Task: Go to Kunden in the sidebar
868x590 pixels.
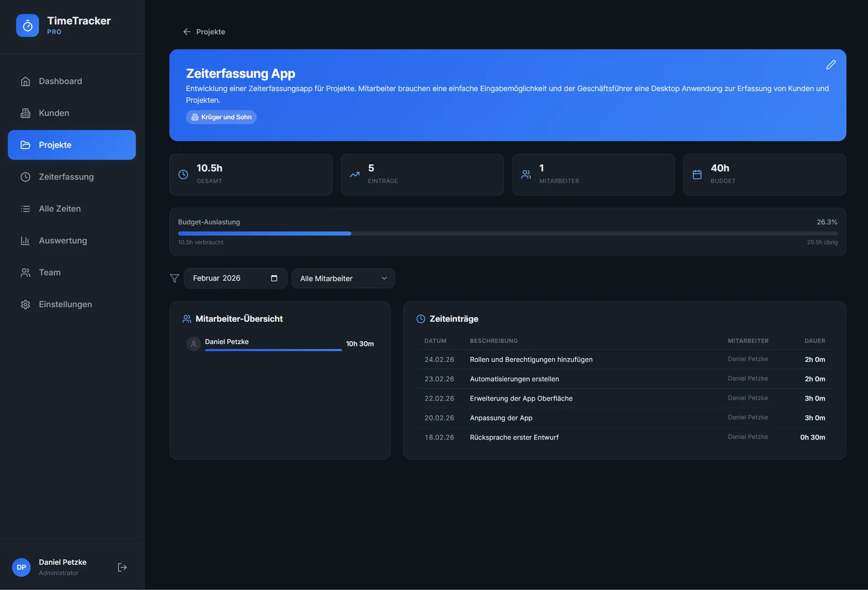Action: point(72,113)
